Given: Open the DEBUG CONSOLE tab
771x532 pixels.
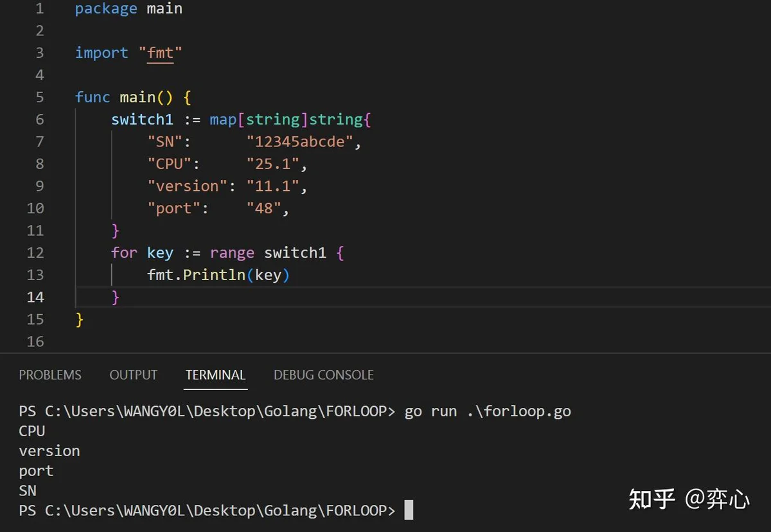Looking at the screenshot, I should tap(323, 375).
